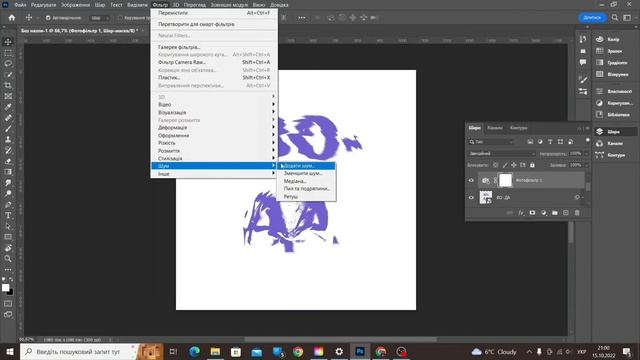Toggle the Auto-select checkbox in options bar
640x360 pixels.
(48, 18)
